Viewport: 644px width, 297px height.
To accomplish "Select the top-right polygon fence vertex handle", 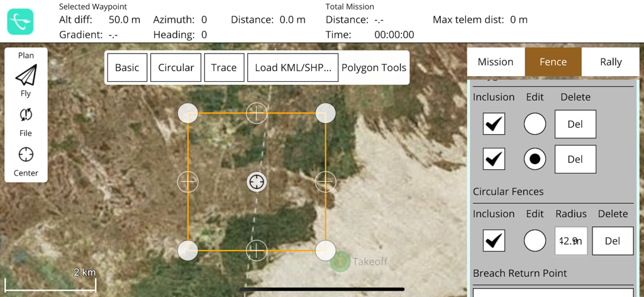I will 326,113.
